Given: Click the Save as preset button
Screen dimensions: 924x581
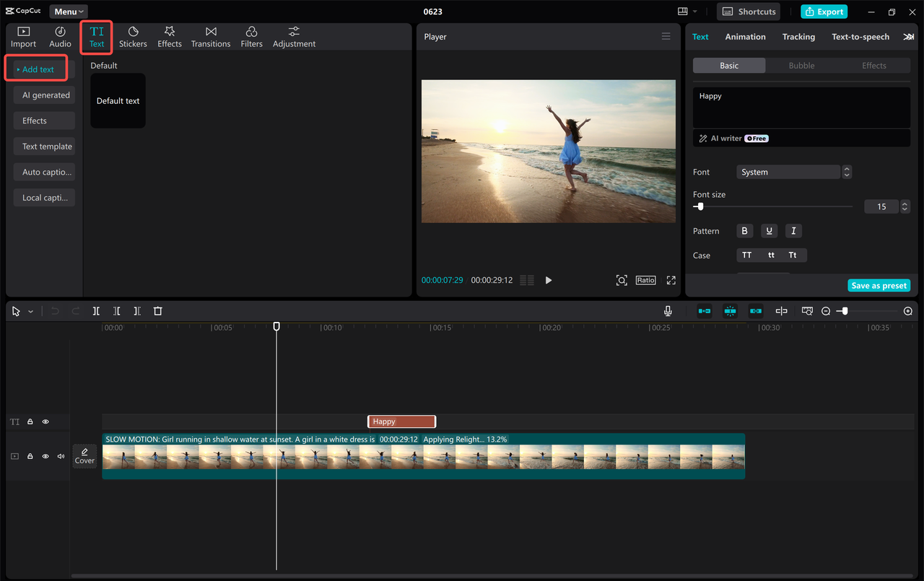Looking at the screenshot, I should click(879, 285).
